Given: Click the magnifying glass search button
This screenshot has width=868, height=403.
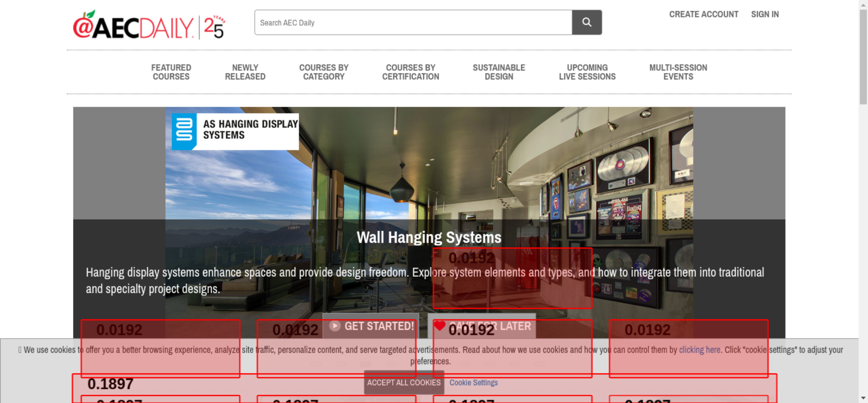Looking at the screenshot, I should (586, 22).
